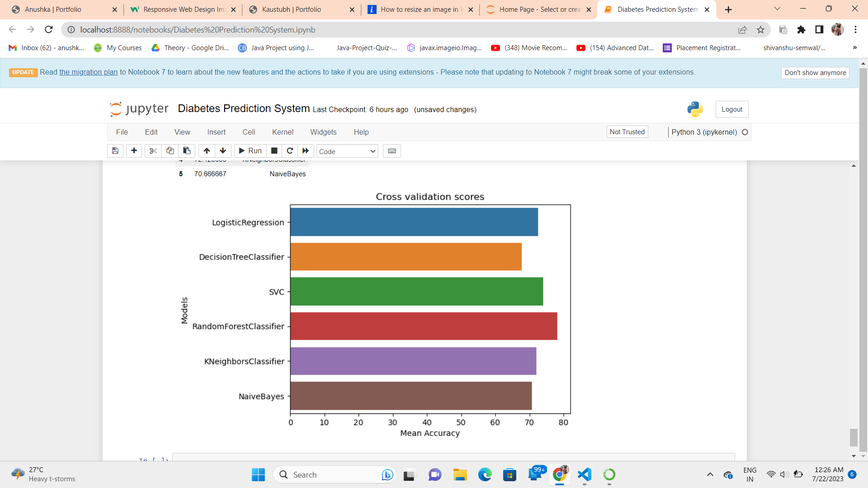Click the migration plan link
Viewport: 868px width, 488px height.
88,72
